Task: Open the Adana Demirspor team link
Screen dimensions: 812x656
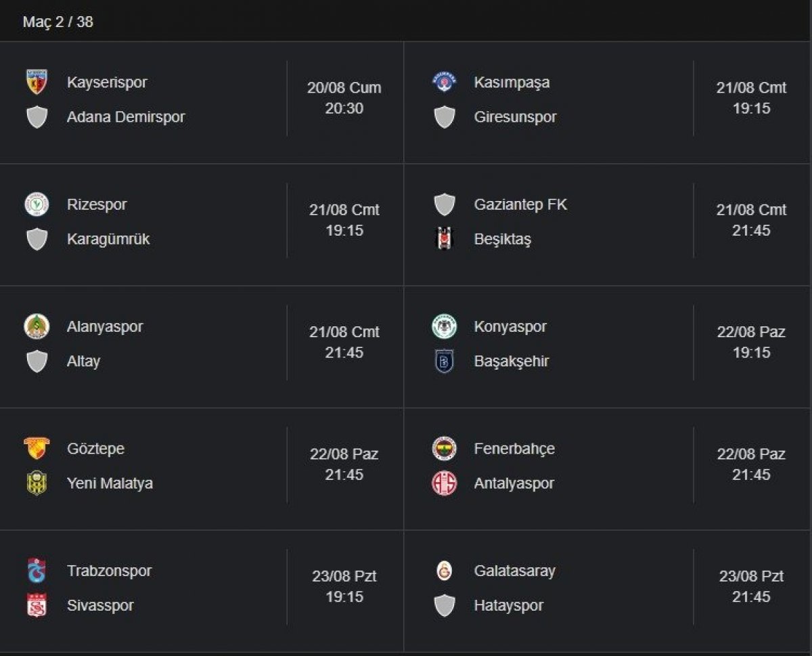Action: coord(126,117)
